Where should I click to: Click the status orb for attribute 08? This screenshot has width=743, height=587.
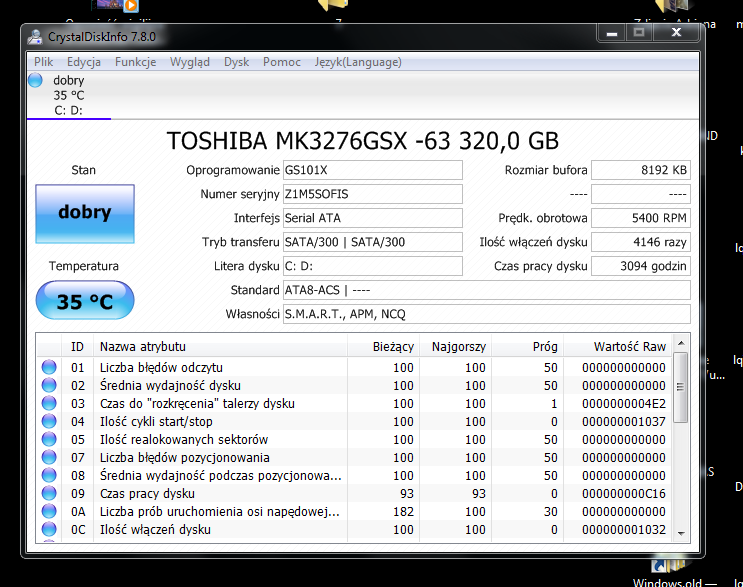(x=49, y=475)
